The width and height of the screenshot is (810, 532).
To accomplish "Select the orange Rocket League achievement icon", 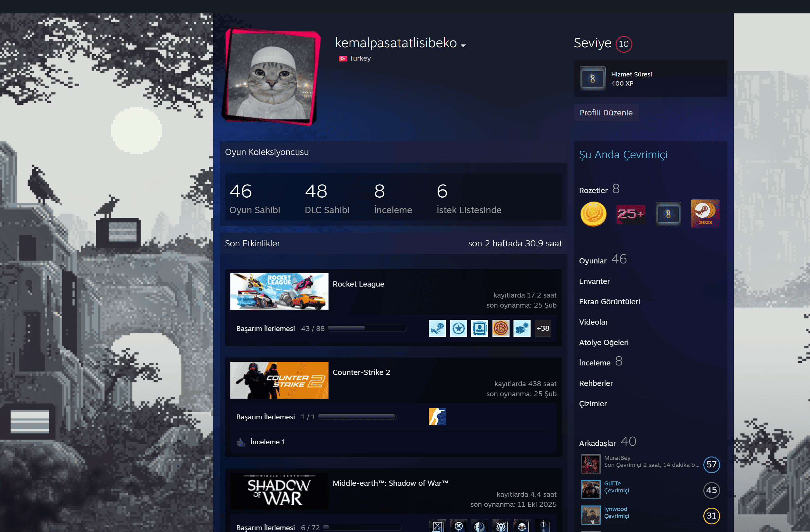I will tap(501, 328).
